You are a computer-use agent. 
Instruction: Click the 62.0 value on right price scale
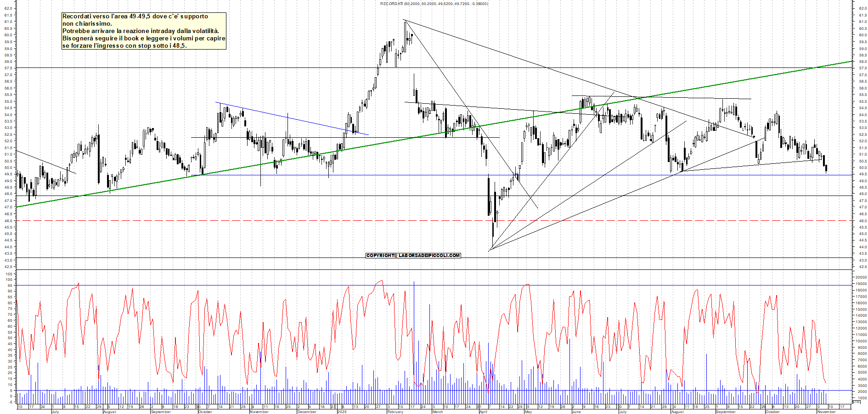[x=862, y=8]
